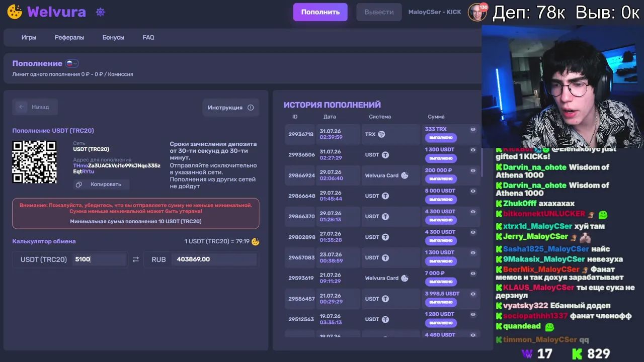Click the purple Пополнить button

click(x=320, y=12)
